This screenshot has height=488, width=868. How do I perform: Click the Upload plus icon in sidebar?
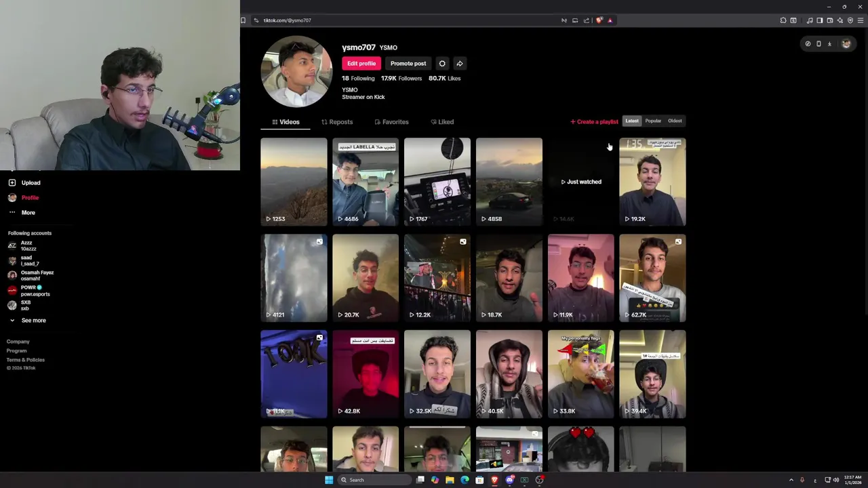coord(12,182)
